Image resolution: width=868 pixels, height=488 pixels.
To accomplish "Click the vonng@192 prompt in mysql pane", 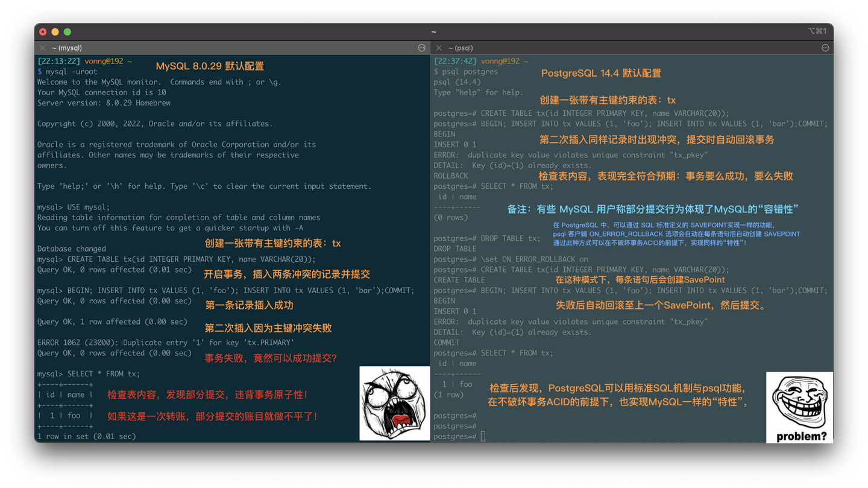I will (104, 60).
